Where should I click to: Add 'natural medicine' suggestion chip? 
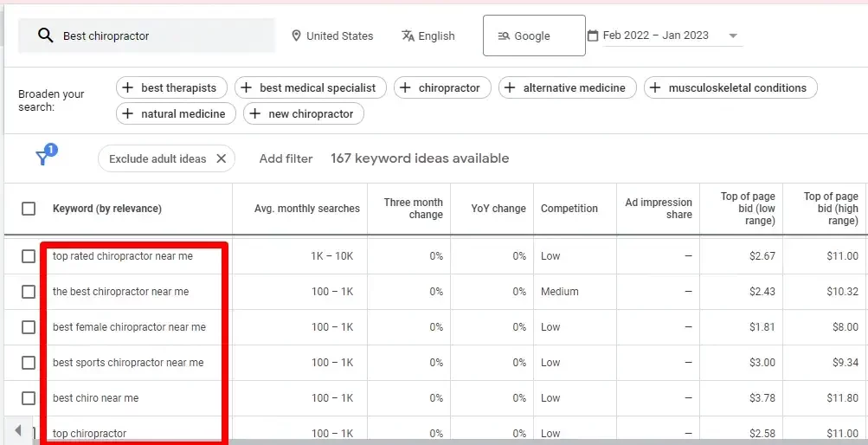(176, 113)
